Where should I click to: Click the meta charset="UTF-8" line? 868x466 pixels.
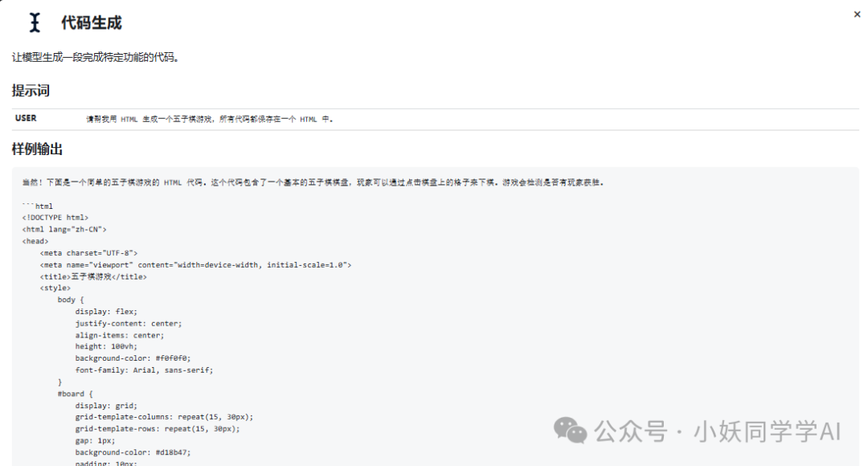88,253
